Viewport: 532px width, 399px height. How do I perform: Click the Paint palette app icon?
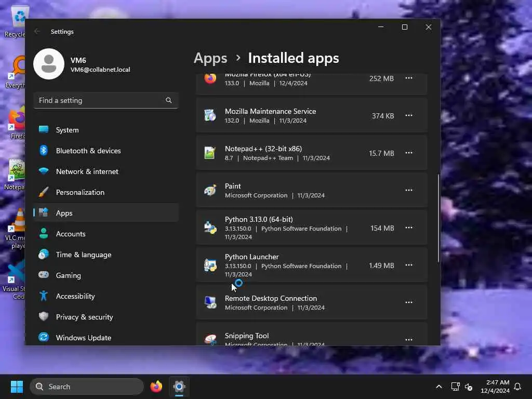210,190
